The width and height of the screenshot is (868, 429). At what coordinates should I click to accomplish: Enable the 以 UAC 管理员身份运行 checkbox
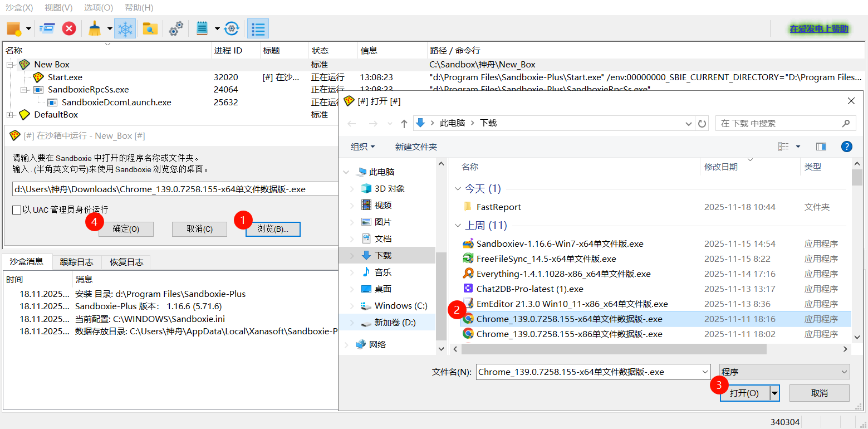click(17, 210)
